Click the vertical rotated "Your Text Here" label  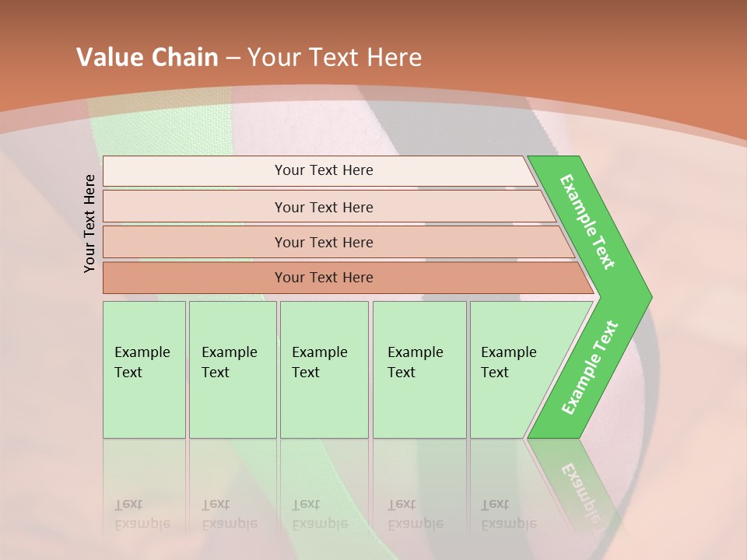tap(89, 223)
